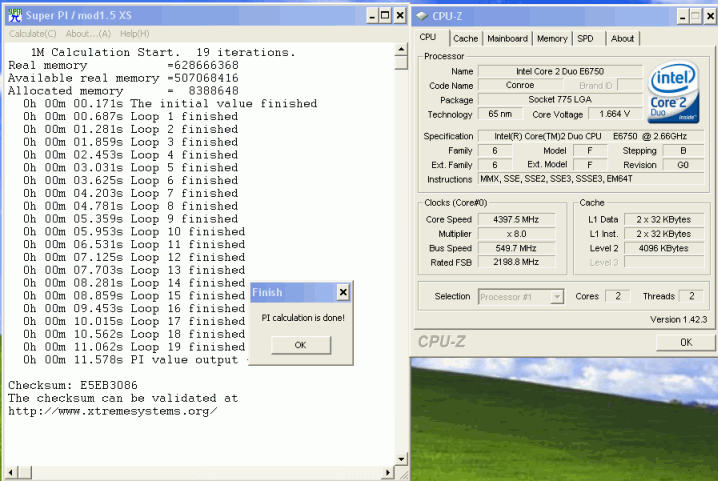This screenshot has width=718, height=481.
Task: Minimize the Super PI window
Action: click(x=371, y=15)
